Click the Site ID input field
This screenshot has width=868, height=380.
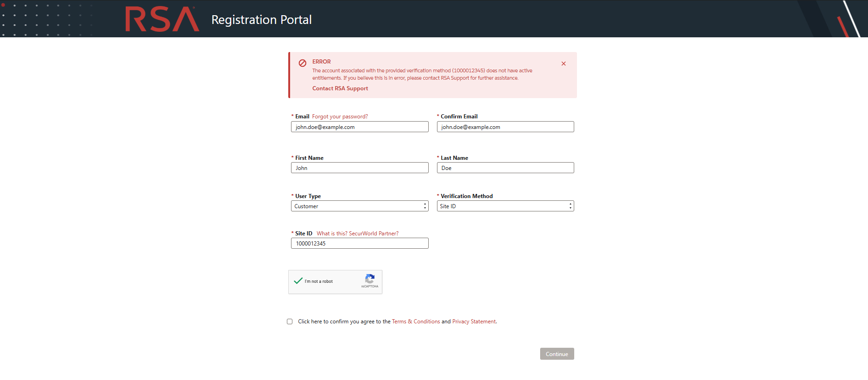coord(360,243)
